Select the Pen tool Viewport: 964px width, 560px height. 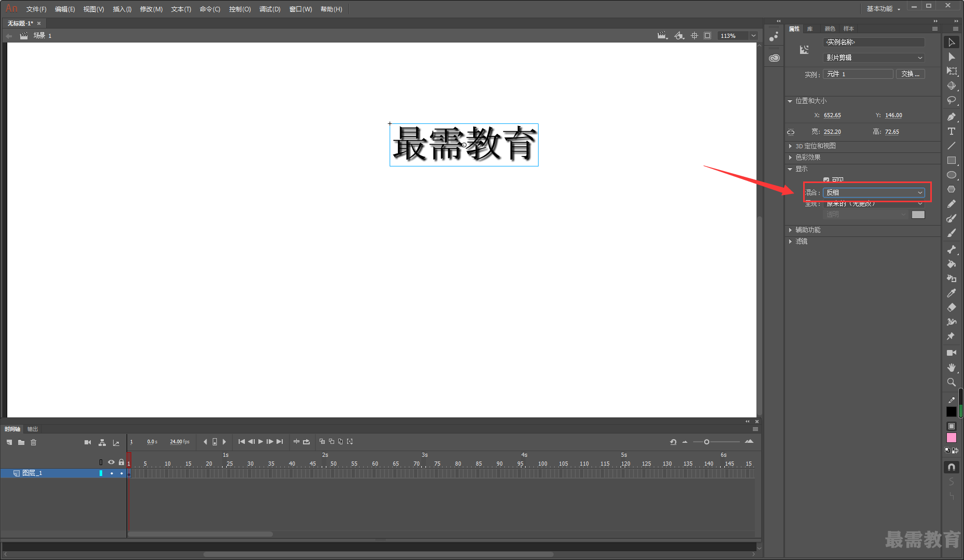click(951, 117)
